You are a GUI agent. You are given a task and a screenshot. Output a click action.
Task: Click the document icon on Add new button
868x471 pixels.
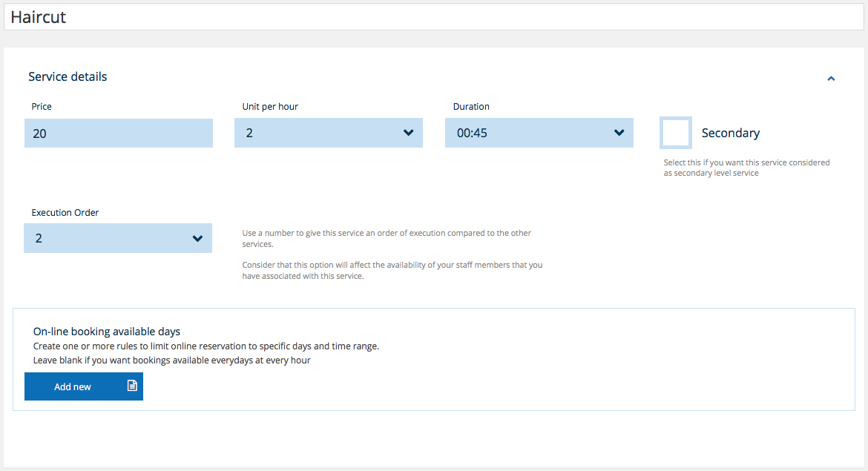(131, 386)
